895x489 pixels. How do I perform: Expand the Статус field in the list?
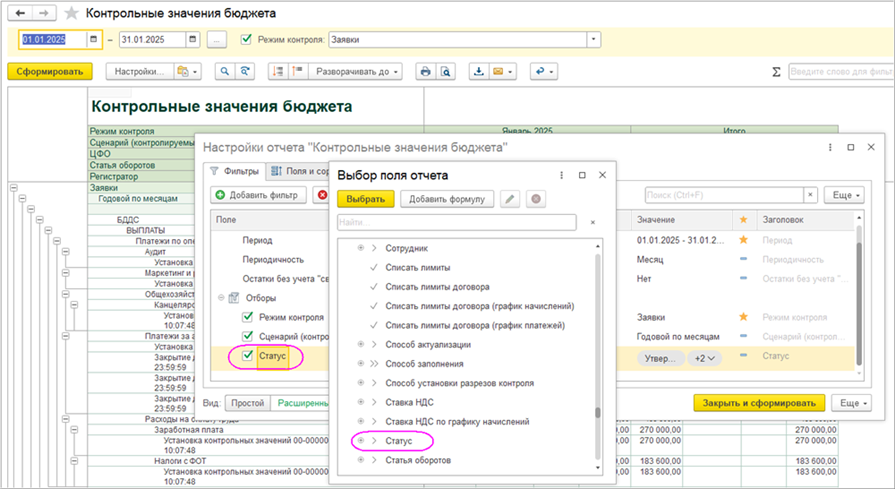coord(374,440)
